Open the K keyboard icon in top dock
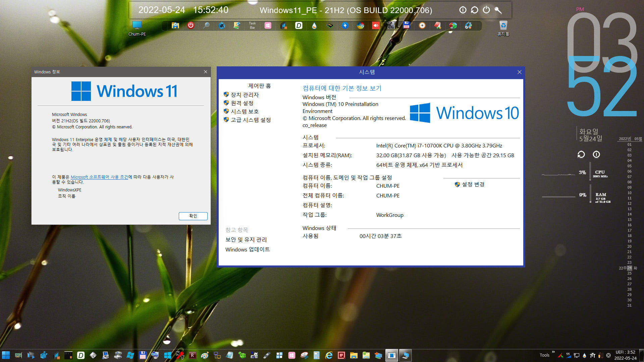The width and height of the screenshot is (644, 362). click(x=391, y=25)
